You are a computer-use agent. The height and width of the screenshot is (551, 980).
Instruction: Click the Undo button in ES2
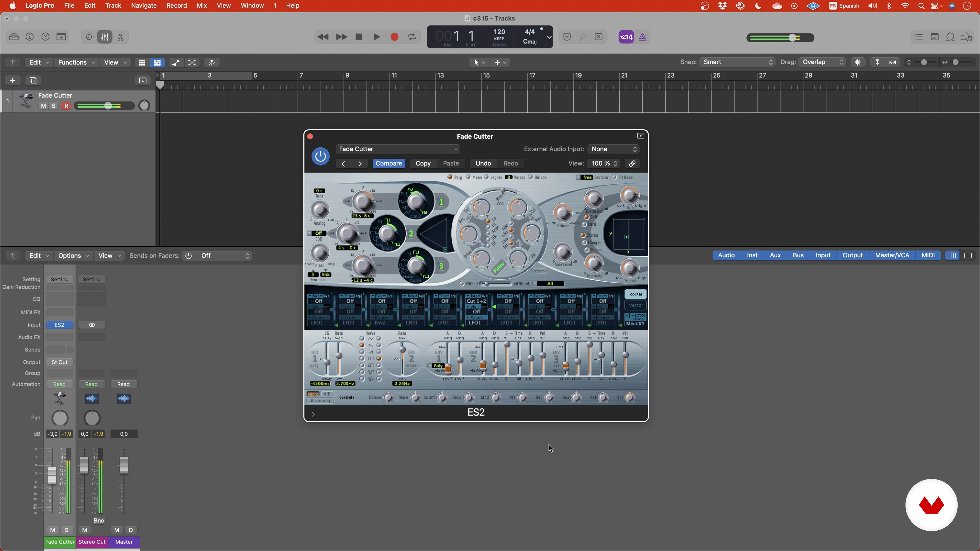(483, 164)
